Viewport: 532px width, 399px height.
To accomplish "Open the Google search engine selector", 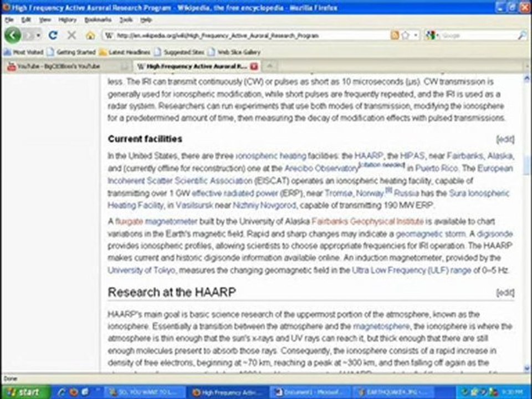I will 432,35.
